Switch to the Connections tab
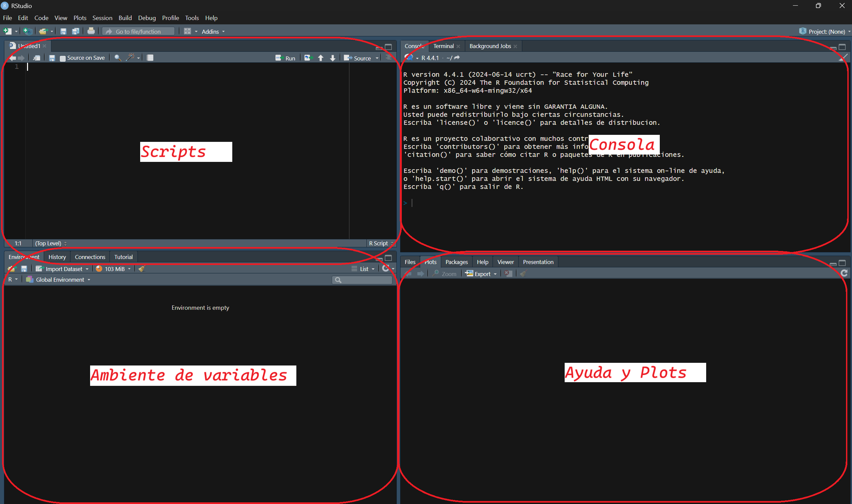Image resolution: width=852 pixels, height=504 pixels. coord(90,257)
